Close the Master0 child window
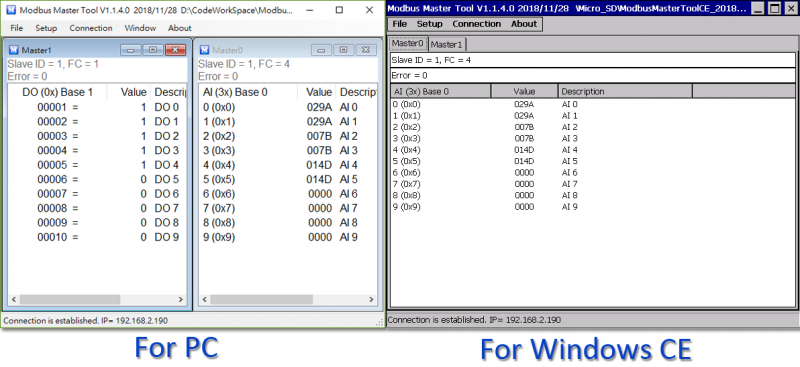The height and width of the screenshot is (367, 800). click(366, 50)
